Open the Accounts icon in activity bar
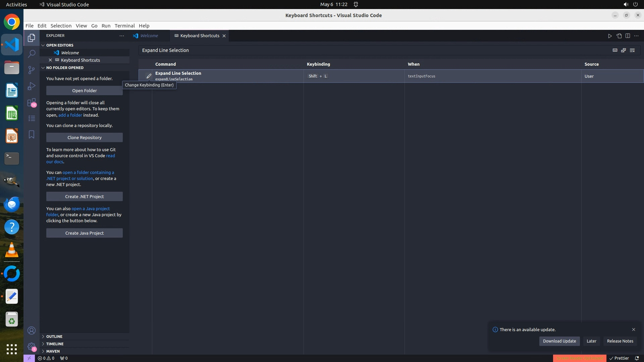This screenshot has width=644, height=362. (32, 330)
